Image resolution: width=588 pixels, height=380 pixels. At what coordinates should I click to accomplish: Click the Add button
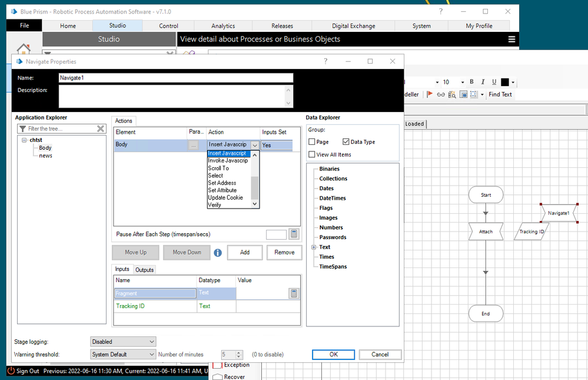(245, 252)
